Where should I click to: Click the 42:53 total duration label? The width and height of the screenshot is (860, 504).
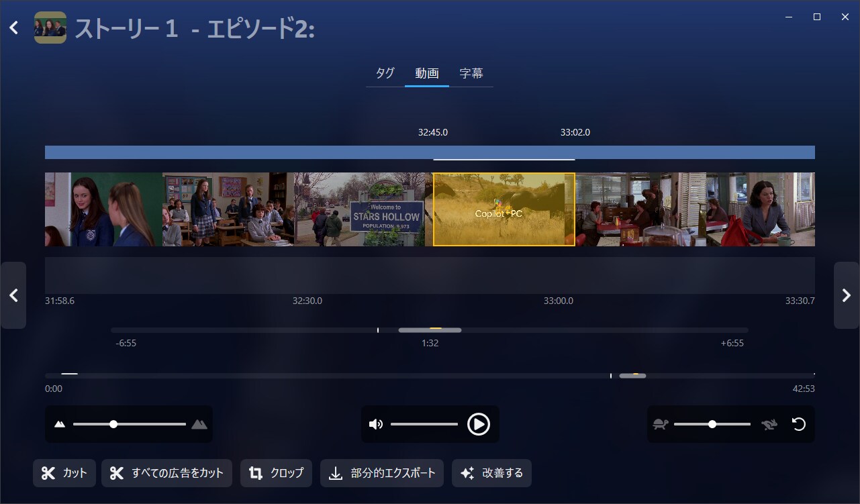click(x=804, y=389)
